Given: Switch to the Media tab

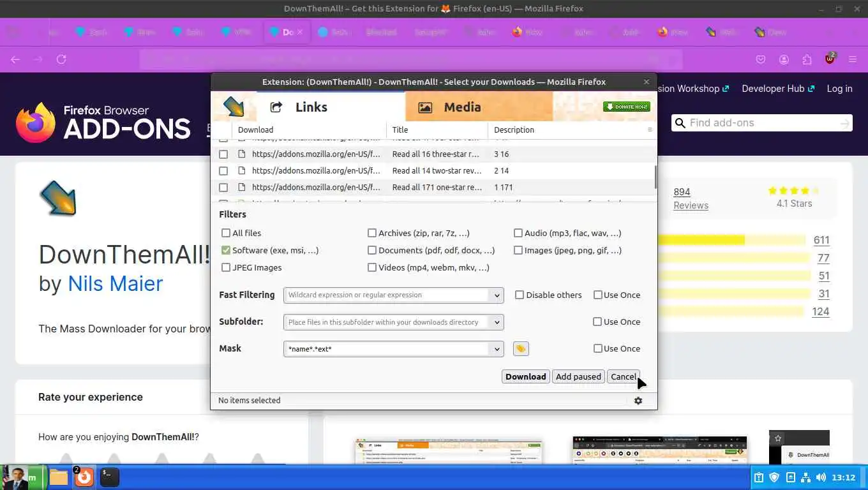Looking at the screenshot, I should point(479,107).
